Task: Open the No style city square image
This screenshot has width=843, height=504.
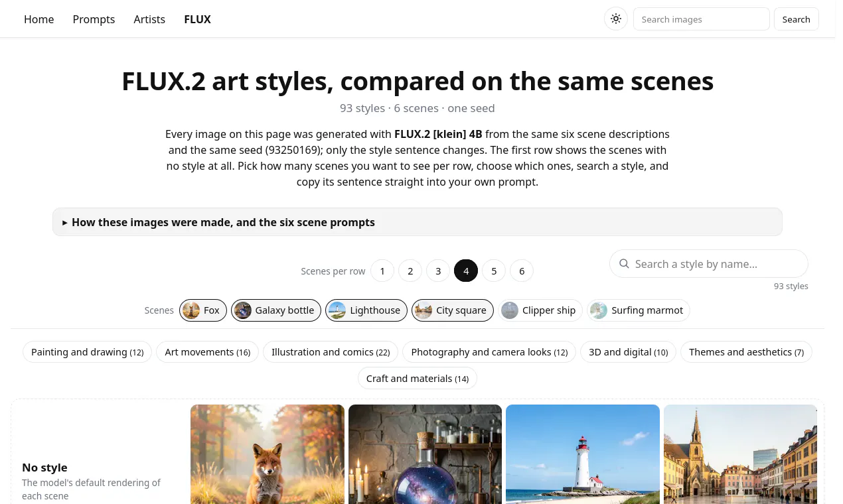Action: pyautogui.click(x=740, y=454)
